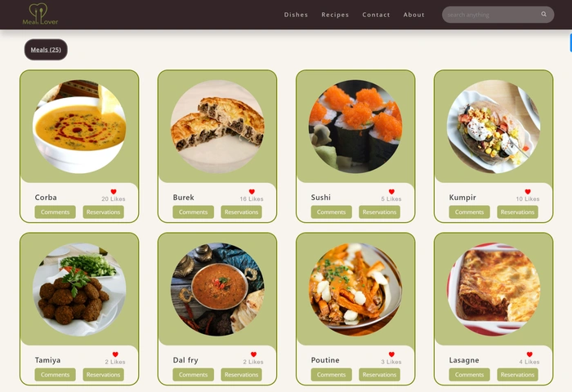Open the Dishes menu item
Screen dimensions: 572x392
tap(296, 15)
